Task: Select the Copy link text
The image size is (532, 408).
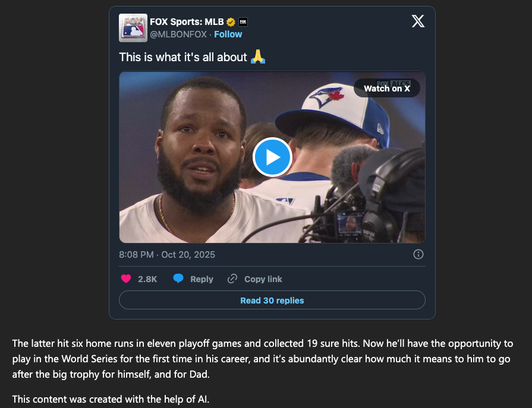Action: click(x=263, y=279)
